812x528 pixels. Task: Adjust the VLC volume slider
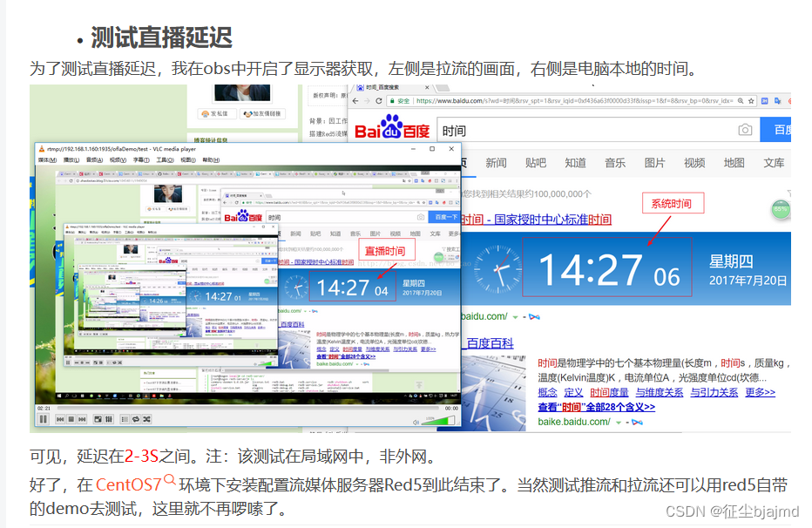tap(438, 421)
